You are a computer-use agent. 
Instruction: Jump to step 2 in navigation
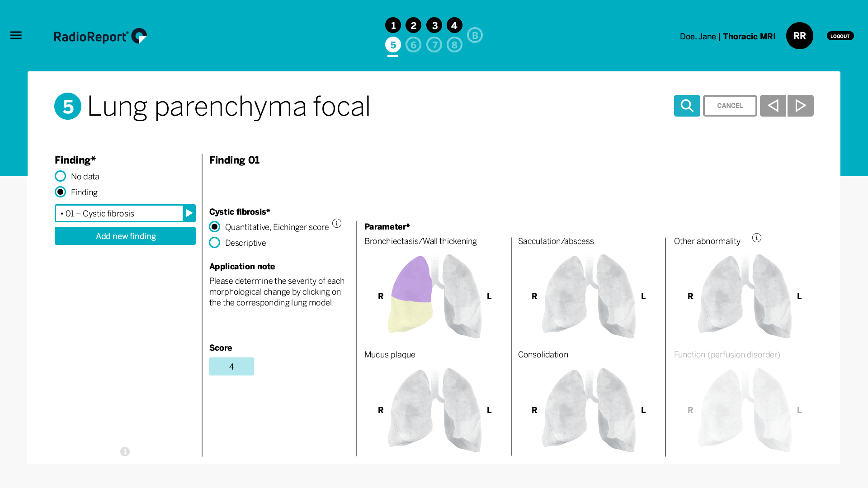coord(413,25)
